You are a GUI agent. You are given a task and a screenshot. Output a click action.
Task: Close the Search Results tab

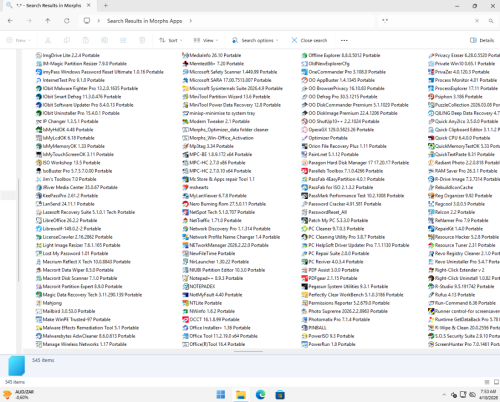[89, 5]
